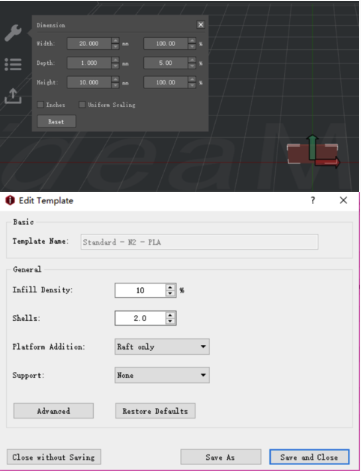
Task: Open the Support dropdown
Action: [x=162, y=375]
